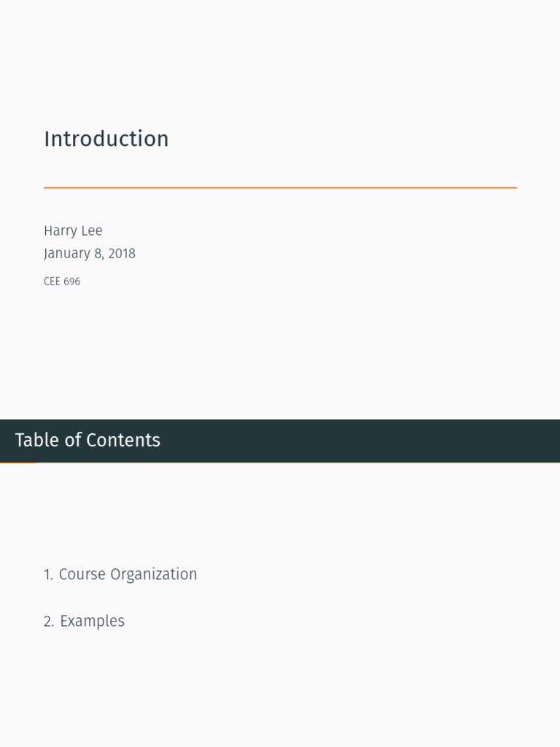Click the short orange progress bar under header

coord(17,462)
